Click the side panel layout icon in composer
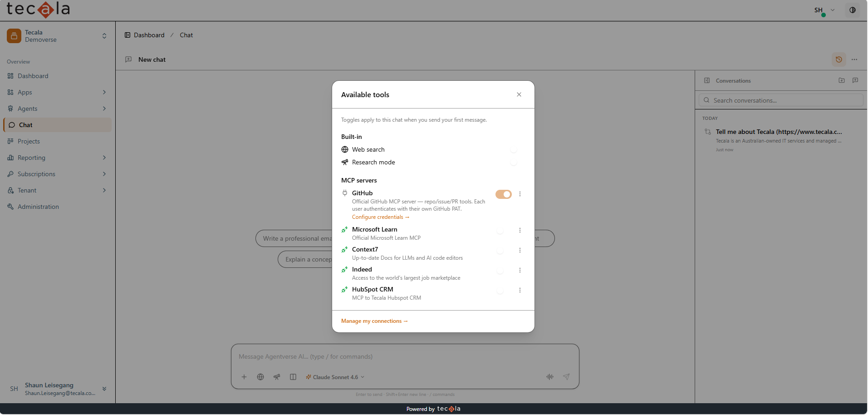Screen dimensions: 868x415 click(293, 377)
